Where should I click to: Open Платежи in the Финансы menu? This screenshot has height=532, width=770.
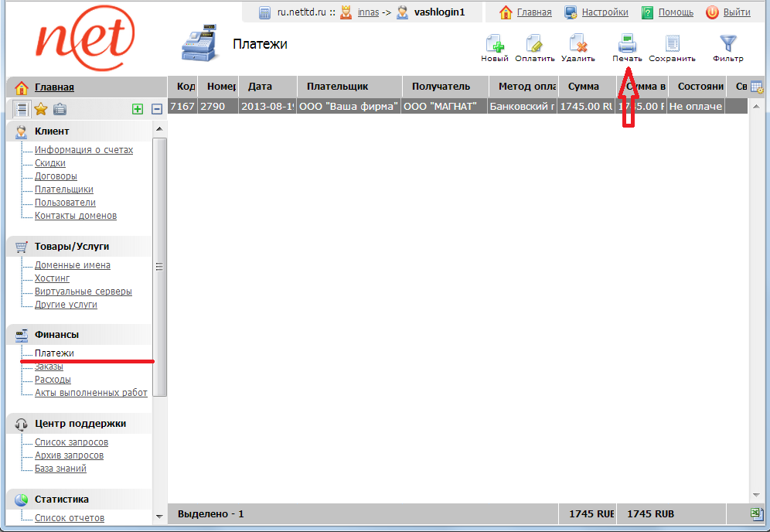pos(54,353)
